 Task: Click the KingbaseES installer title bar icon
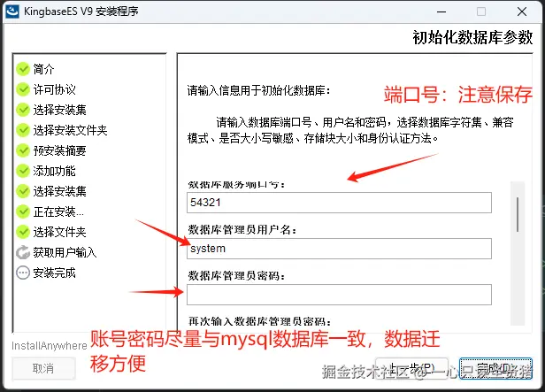click(x=12, y=12)
